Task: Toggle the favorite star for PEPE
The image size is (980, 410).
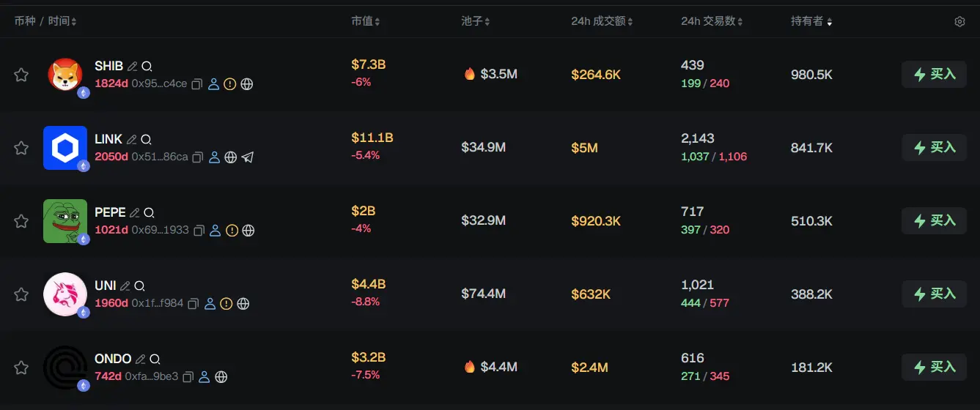Action: click(21, 221)
